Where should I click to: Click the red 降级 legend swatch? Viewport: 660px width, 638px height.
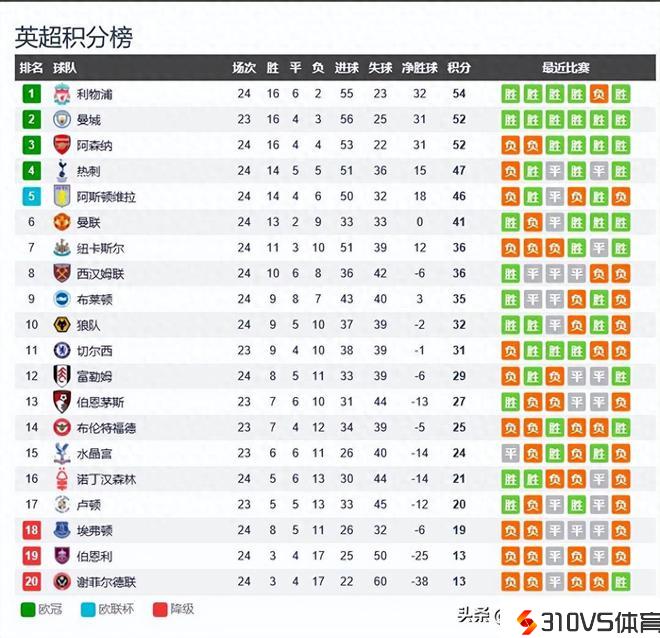[x=160, y=609]
